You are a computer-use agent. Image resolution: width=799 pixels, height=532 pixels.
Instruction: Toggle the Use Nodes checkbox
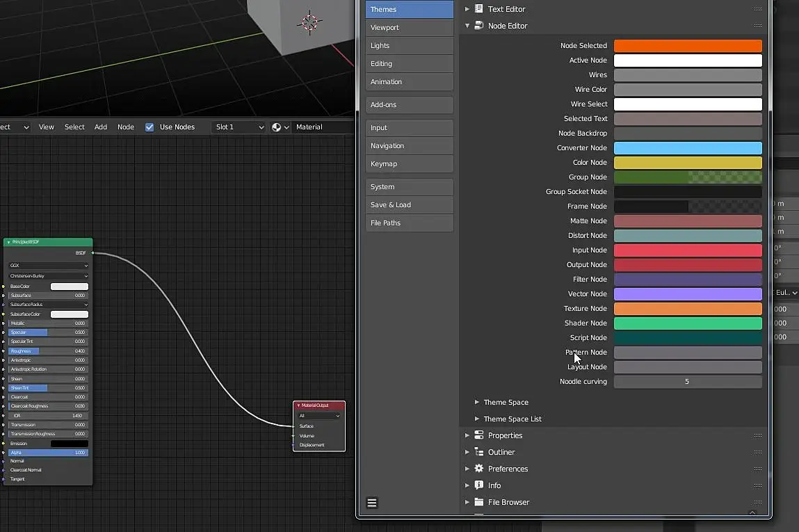[x=150, y=127]
